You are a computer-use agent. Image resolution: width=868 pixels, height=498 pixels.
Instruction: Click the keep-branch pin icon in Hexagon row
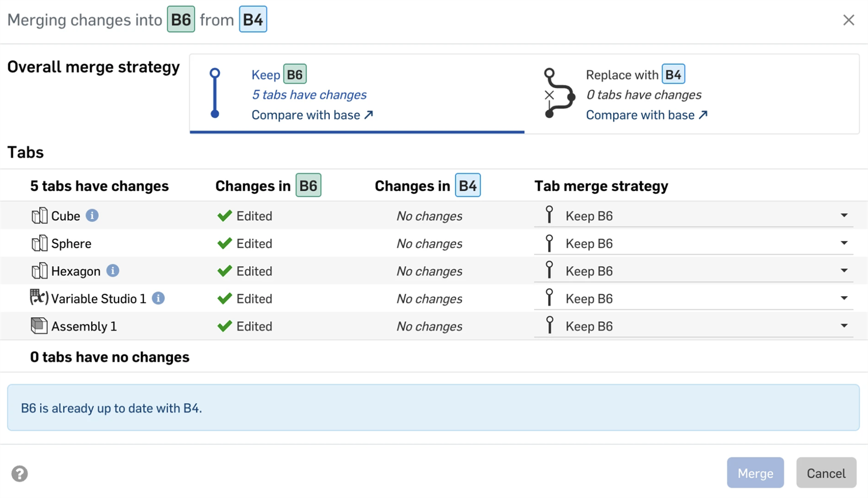click(x=549, y=270)
